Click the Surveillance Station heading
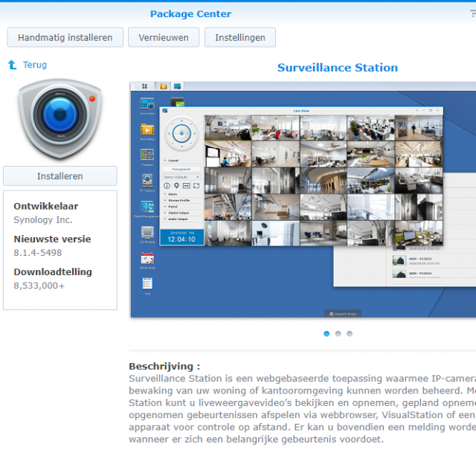Viewport: 476px width, 476px height. (338, 68)
